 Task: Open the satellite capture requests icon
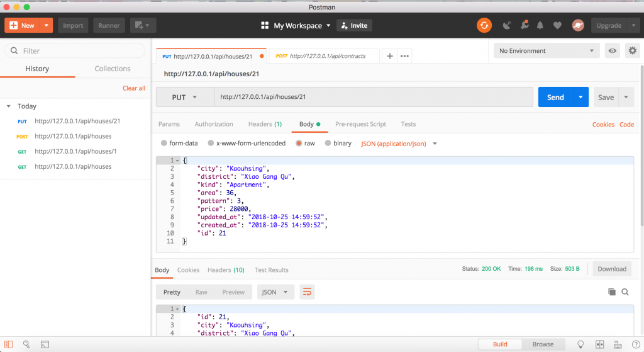coord(507,25)
